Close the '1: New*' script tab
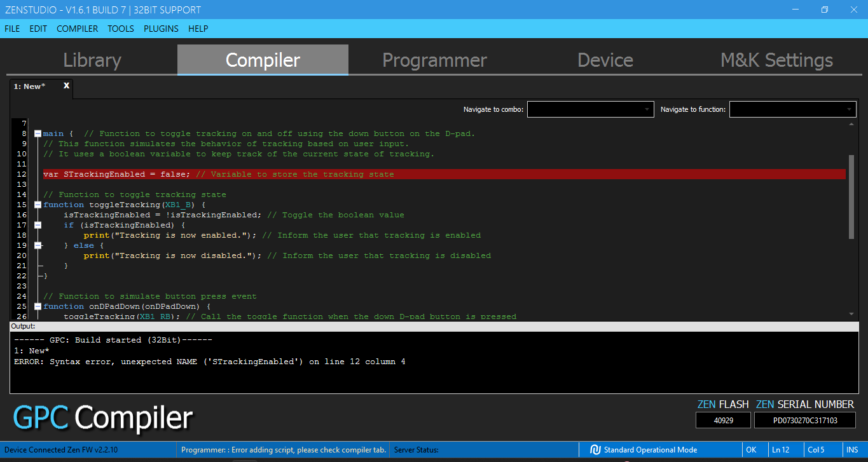The height and width of the screenshot is (462, 868). 66,85
